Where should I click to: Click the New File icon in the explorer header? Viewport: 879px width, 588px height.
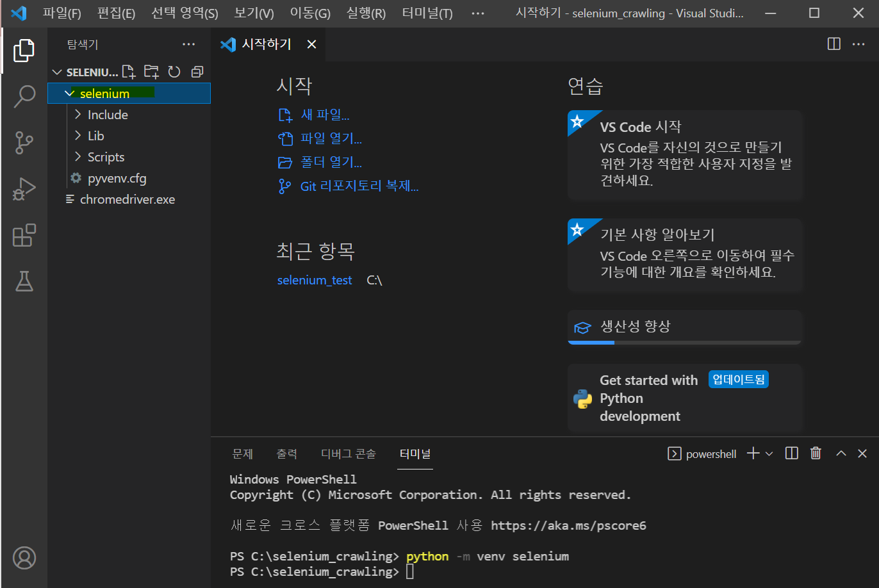click(x=129, y=72)
